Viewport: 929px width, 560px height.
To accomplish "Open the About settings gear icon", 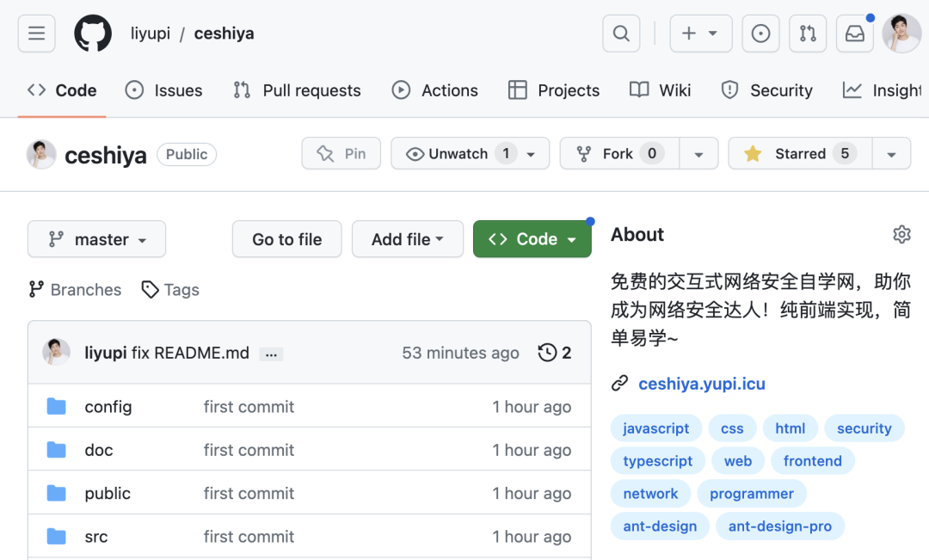I will click(x=901, y=234).
